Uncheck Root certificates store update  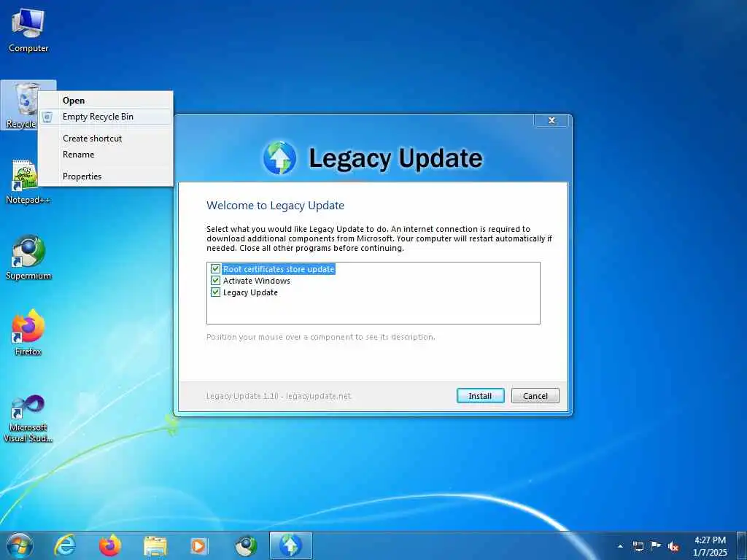(215, 269)
